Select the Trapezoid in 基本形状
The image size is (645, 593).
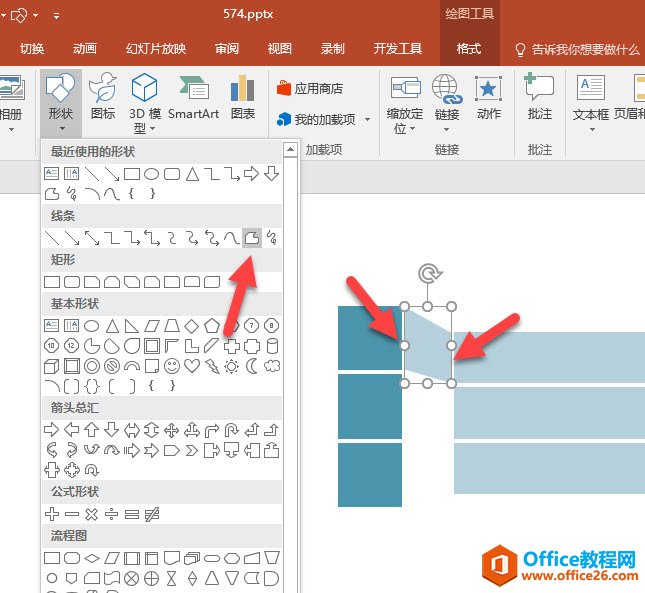pyautogui.click(x=172, y=326)
